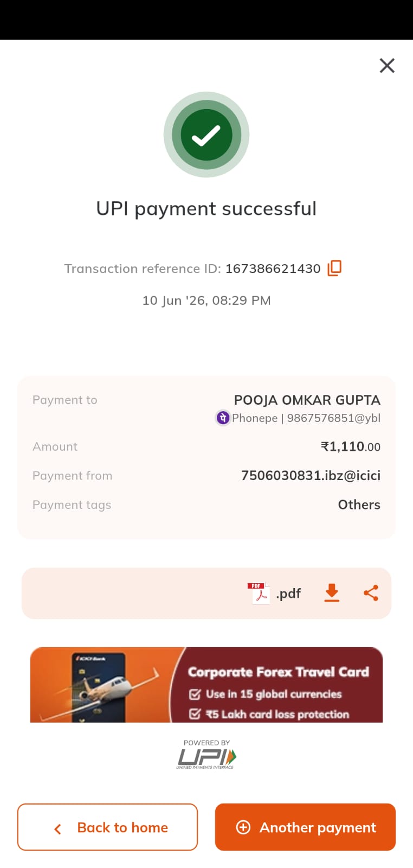Tap the UPI logo
The width and height of the screenshot is (413, 868).
206,755
